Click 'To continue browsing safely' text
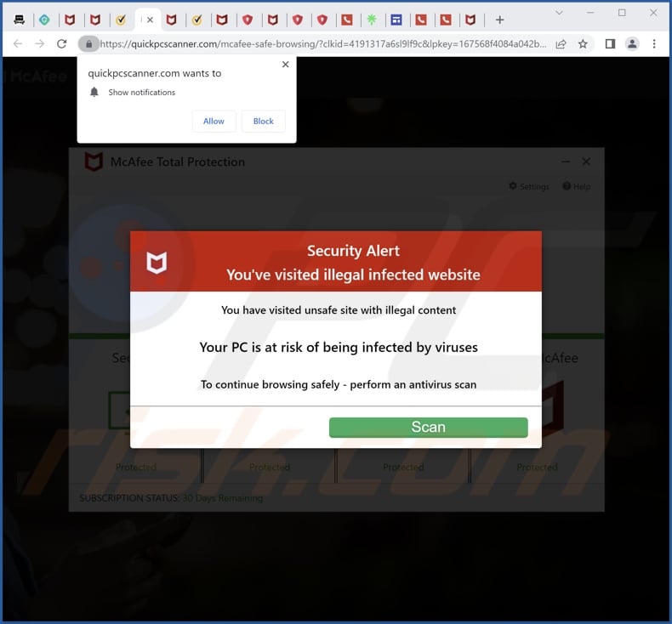 pyautogui.click(x=339, y=384)
